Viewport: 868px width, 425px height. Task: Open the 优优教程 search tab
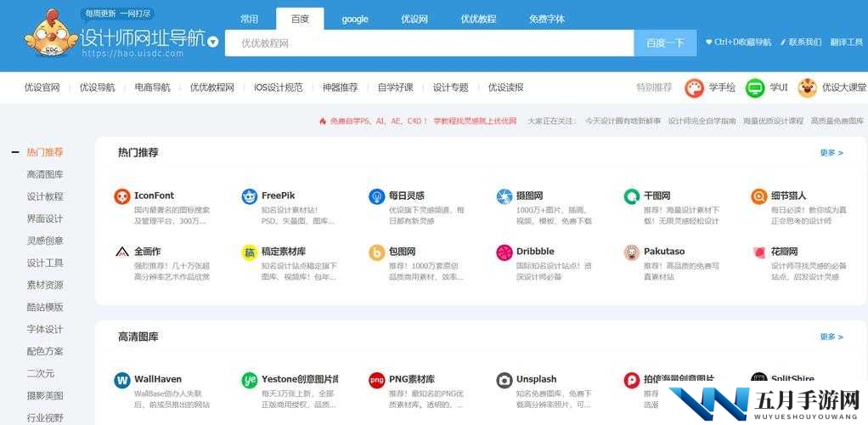(x=478, y=19)
